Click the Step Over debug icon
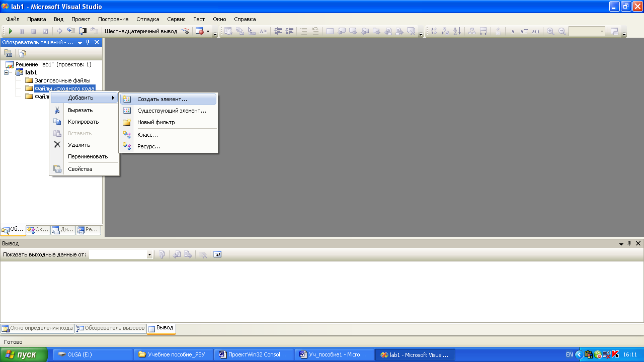 (x=84, y=31)
